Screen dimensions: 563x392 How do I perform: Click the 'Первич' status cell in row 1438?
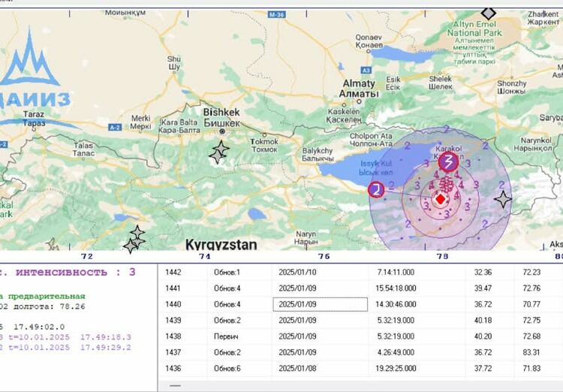pyautogui.click(x=226, y=336)
